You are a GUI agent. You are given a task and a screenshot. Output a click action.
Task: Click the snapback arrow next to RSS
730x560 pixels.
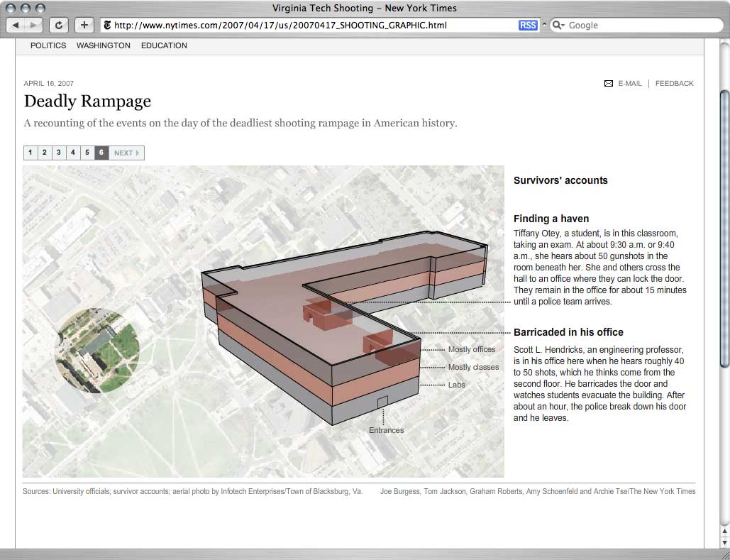(x=543, y=25)
